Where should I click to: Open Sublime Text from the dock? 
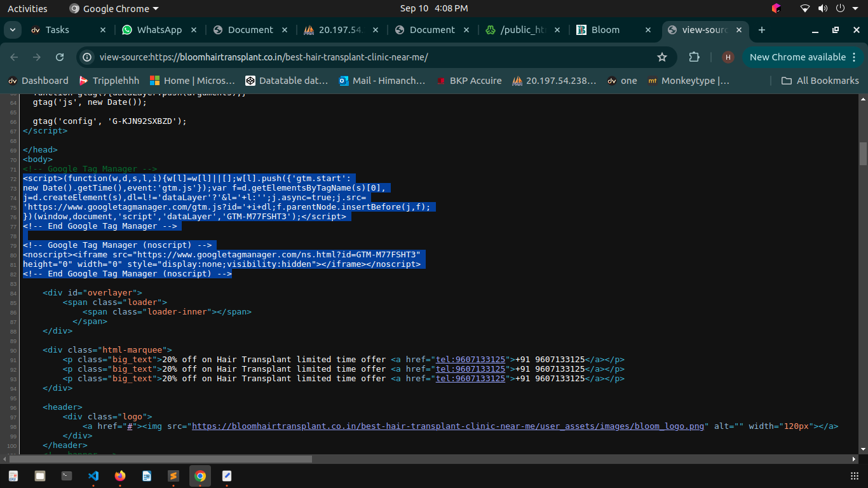pyautogui.click(x=173, y=475)
